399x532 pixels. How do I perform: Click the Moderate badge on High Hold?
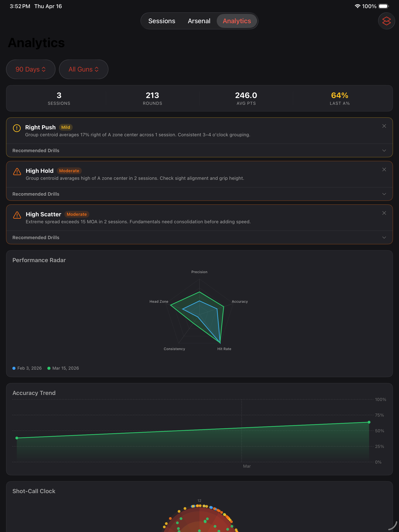click(x=69, y=171)
